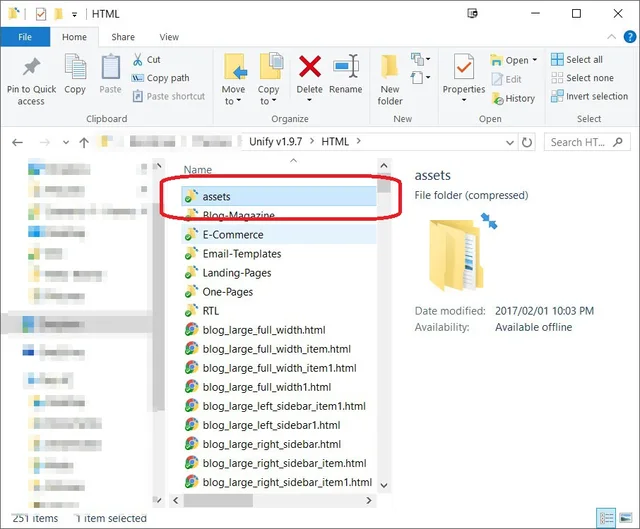Image resolution: width=640 pixels, height=529 pixels.
Task: Select blog_large_full_width1.html file
Action: (279, 387)
